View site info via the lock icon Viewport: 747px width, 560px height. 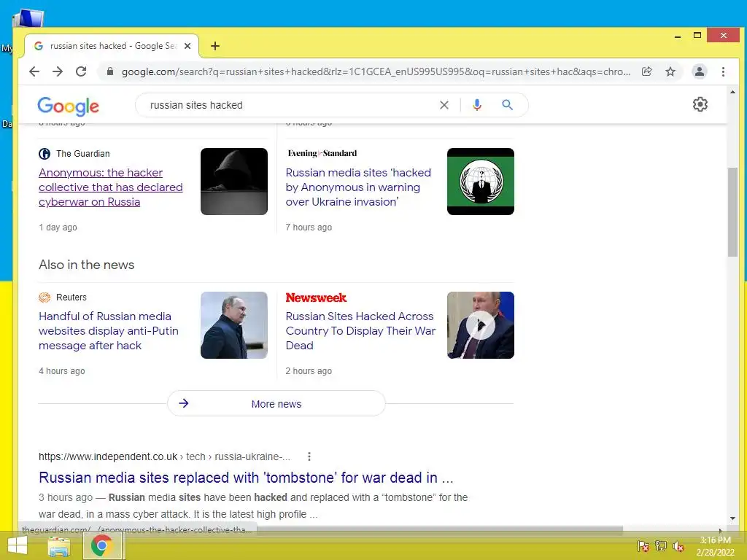[110, 71]
